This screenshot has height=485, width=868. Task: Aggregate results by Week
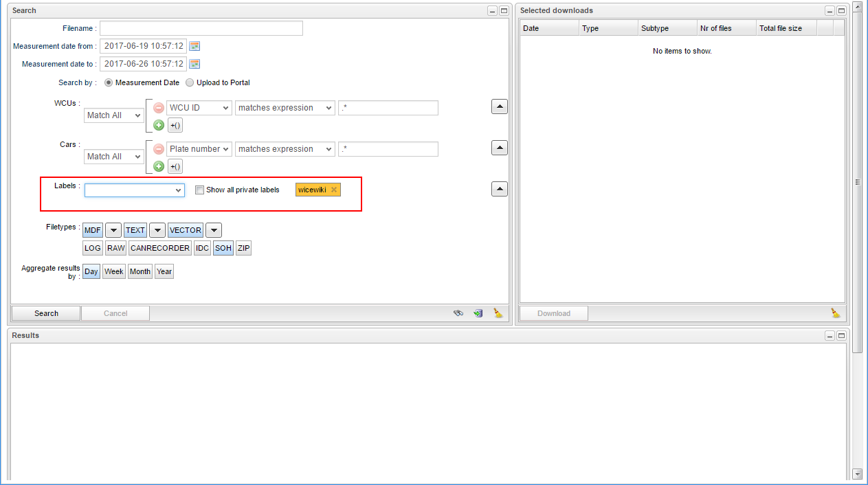tap(113, 271)
